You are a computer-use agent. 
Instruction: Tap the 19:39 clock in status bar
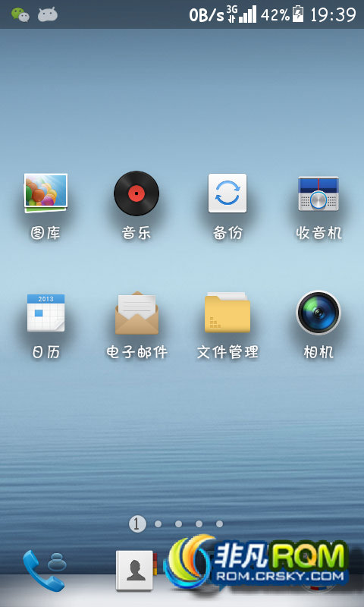[x=333, y=14]
